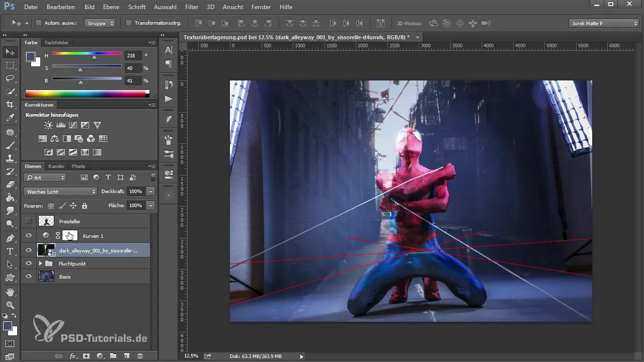Expand the Fluchtpunkt layer group
This screenshot has height=362, width=644.
(40, 263)
